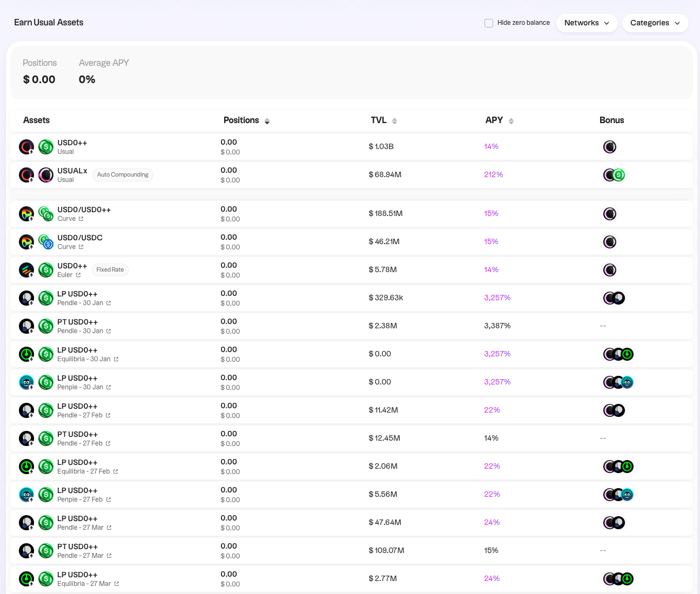The width and height of the screenshot is (700, 594).
Task: Enable the Hide zero balance checkbox
Action: [x=489, y=23]
